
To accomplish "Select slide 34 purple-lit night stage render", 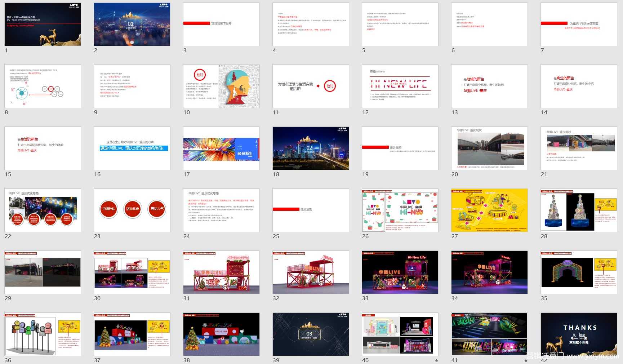I will [x=489, y=272].
